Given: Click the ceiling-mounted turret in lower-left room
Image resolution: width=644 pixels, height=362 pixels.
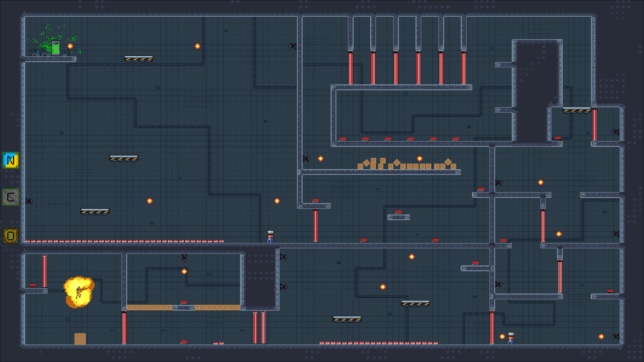Looking at the screenshot, I should 184,258.
